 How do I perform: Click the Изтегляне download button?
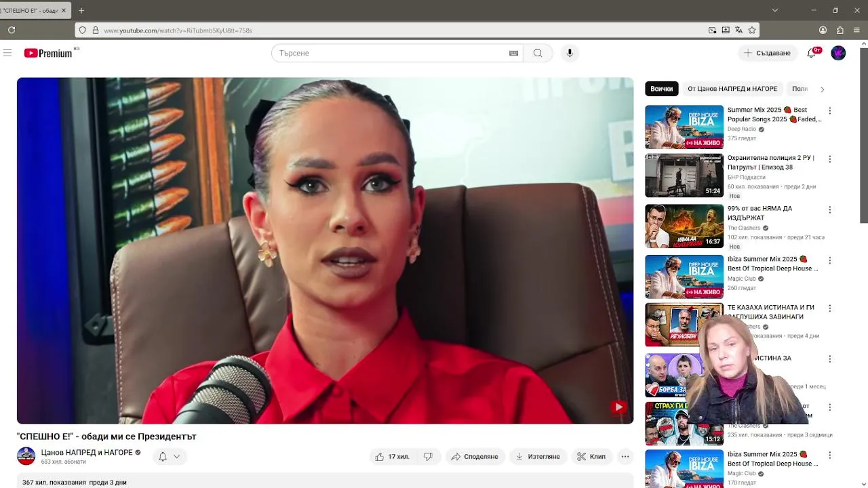(x=538, y=456)
